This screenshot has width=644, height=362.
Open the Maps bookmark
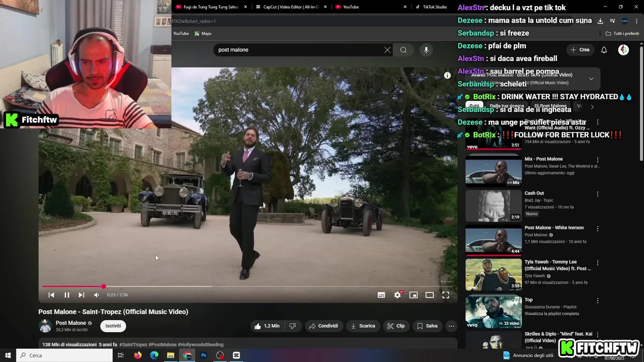(x=203, y=33)
